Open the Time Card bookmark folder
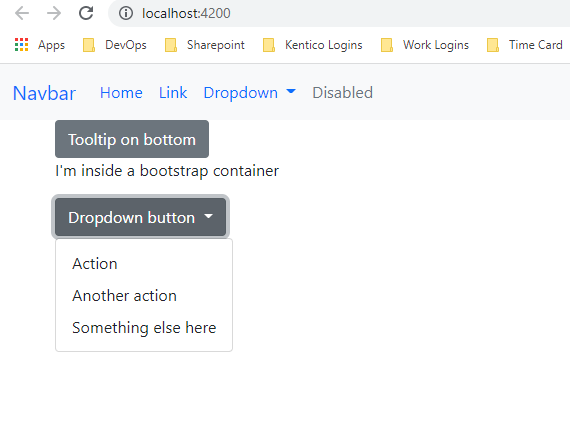Screen dimensions: 570x442 tap(524, 45)
